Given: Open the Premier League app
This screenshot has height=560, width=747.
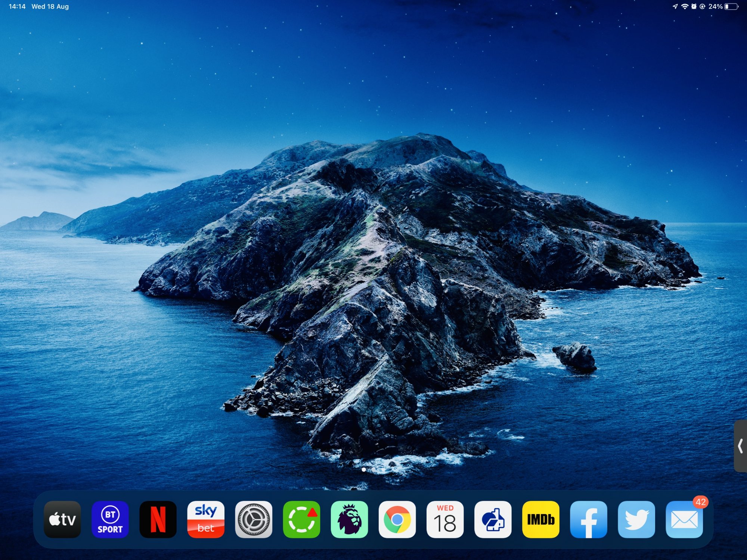Looking at the screenshot, I should 349,519.
